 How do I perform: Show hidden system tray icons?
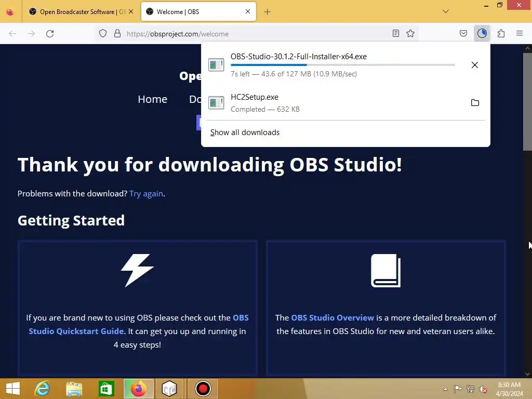pyautogui.click(x=445, y=389)
